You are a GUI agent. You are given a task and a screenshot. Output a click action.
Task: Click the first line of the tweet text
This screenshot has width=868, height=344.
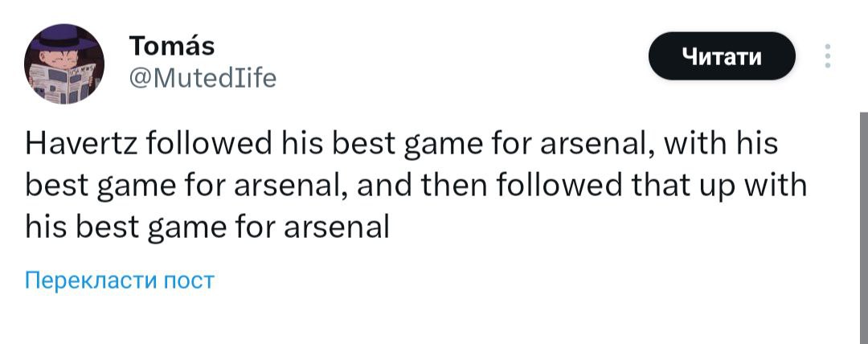tap(402, 145)
